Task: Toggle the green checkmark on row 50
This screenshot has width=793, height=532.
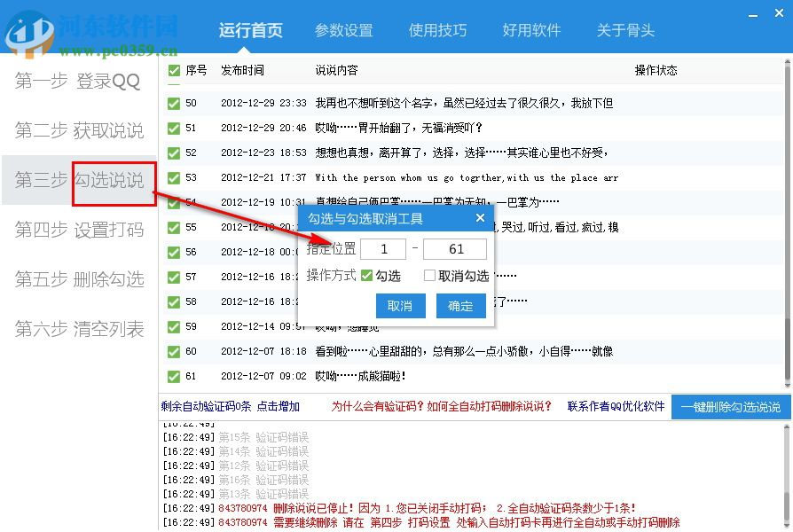Action: coord(174,103)
